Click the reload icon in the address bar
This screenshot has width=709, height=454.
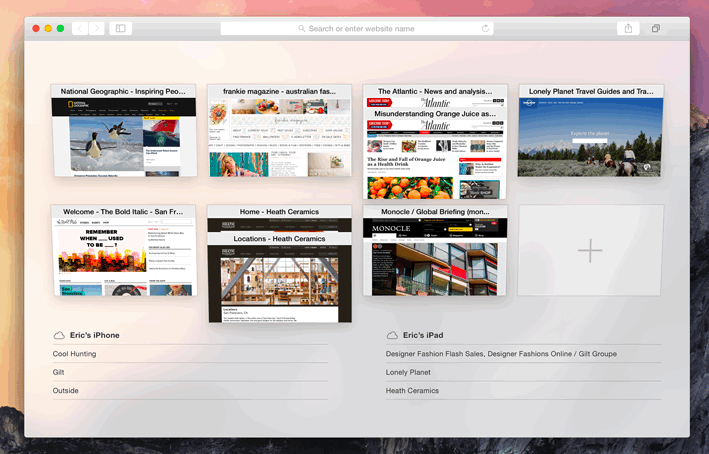point(485,28)
